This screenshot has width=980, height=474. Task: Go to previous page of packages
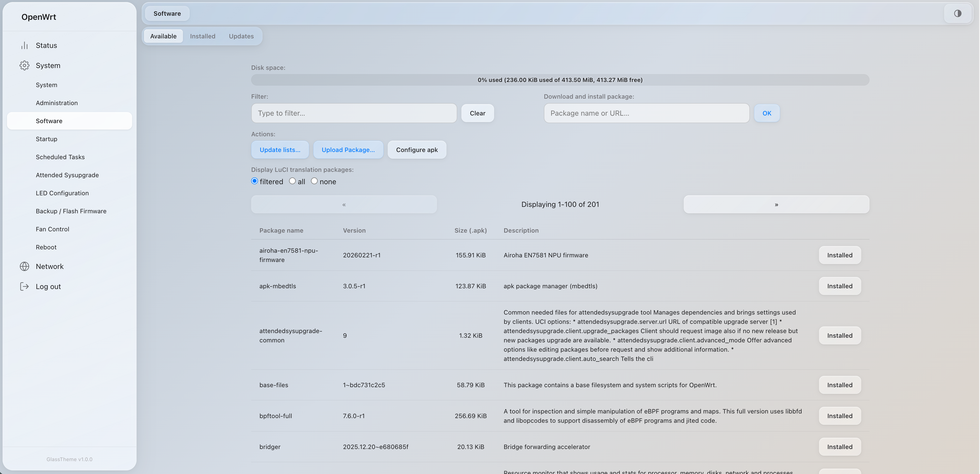(344, 205)
